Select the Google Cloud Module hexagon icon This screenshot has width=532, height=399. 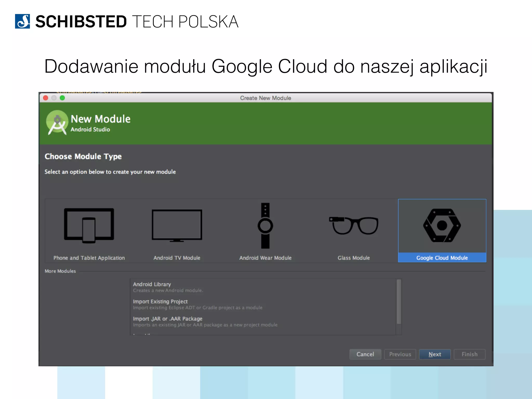[442, 225]
